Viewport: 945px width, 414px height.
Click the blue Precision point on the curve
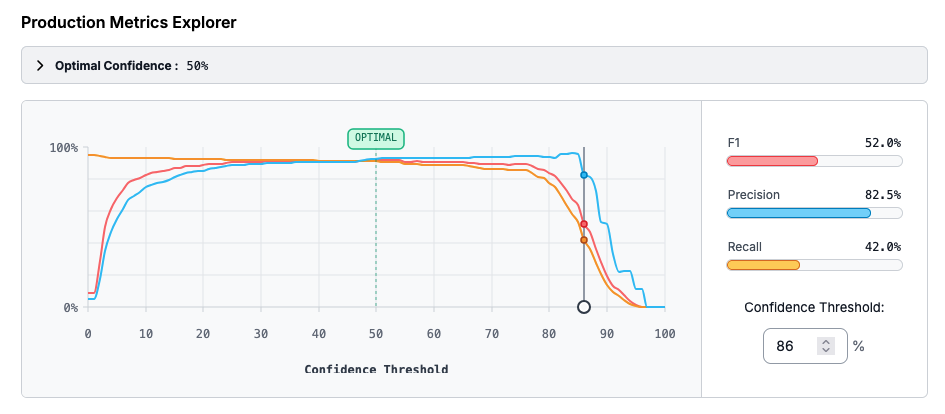[x=584, y=175]
